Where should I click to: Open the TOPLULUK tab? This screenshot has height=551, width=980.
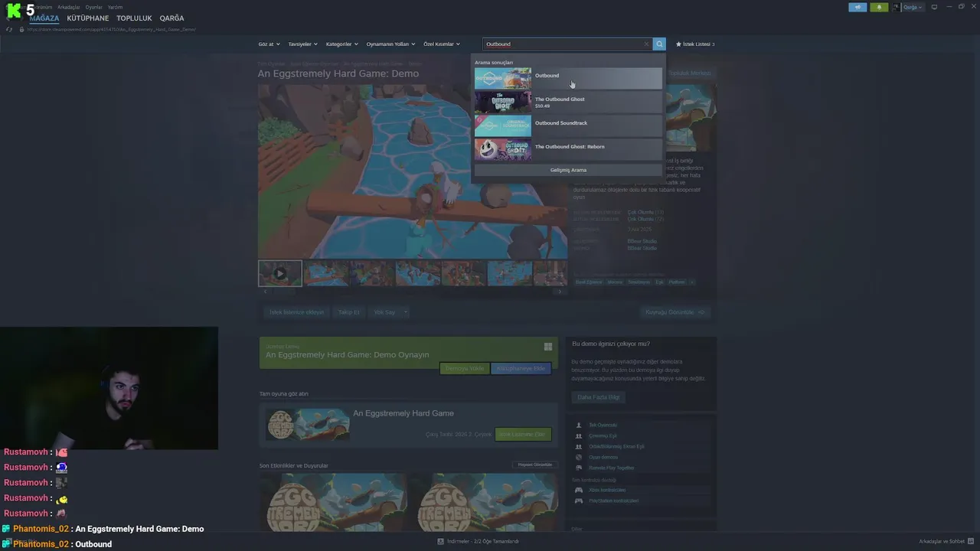tap(134, 18)
